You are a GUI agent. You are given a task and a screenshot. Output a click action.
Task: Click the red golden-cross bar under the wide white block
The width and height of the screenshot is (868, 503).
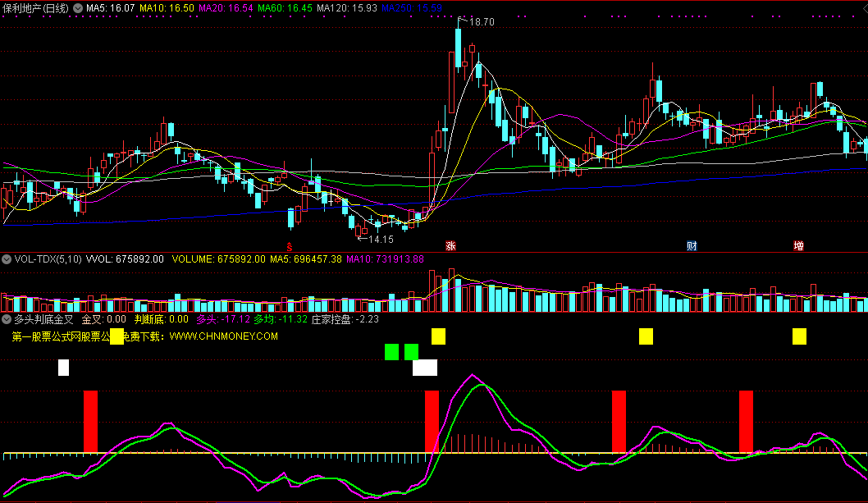432,422
